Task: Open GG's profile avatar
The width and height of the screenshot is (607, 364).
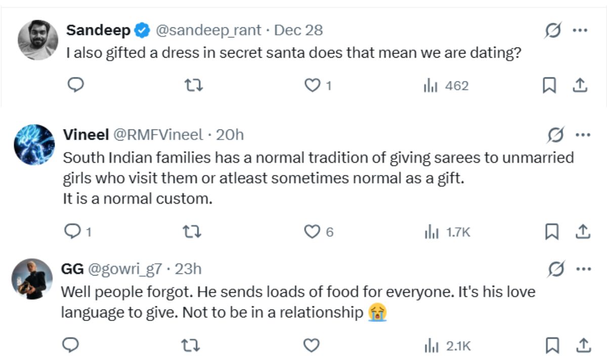Action: [32, 279]
